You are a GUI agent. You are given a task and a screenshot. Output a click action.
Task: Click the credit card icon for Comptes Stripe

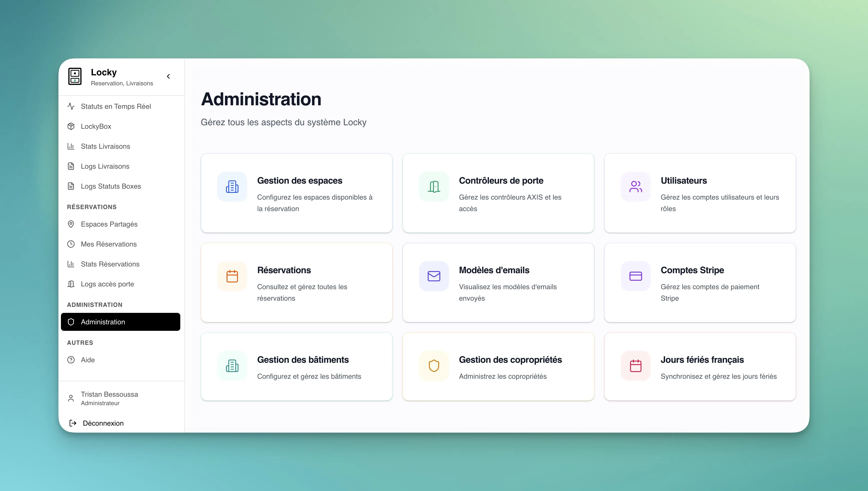coord(636,276)
